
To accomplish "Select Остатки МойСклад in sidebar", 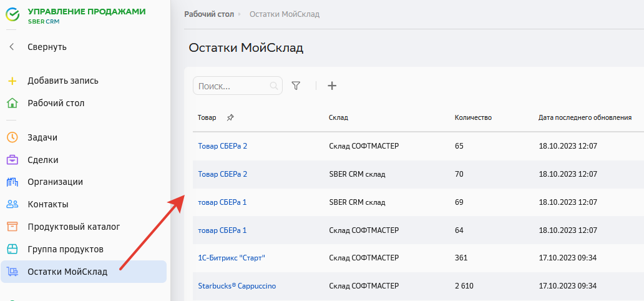I will click(67, 272).
